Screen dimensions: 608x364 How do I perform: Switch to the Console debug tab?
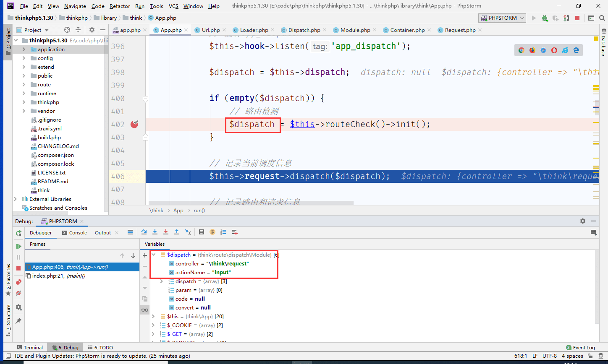75,232
